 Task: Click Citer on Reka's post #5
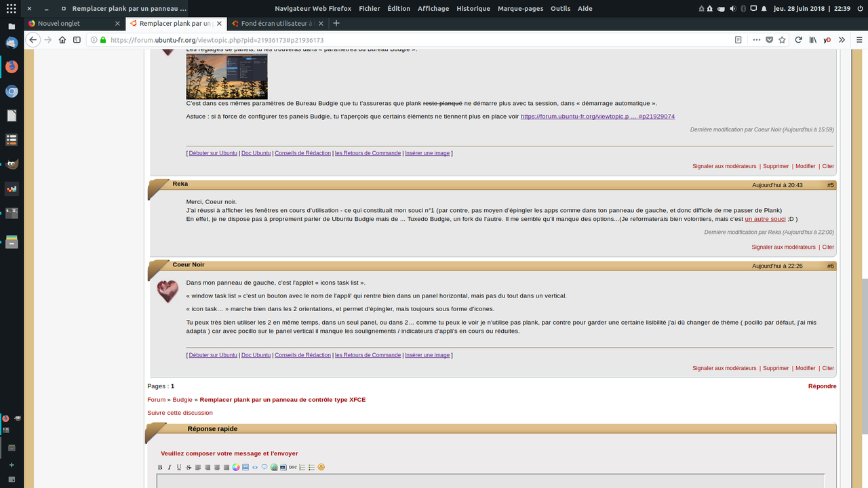click(828, 247)
